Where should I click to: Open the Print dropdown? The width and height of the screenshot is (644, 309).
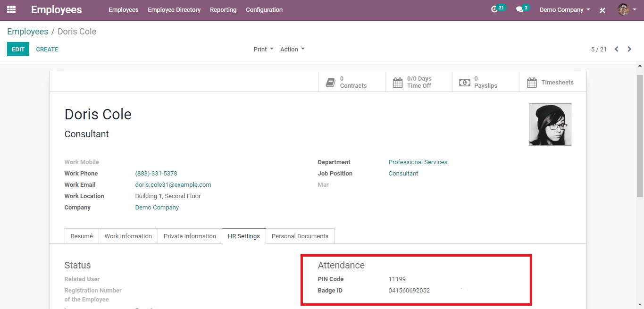[263, 49]
